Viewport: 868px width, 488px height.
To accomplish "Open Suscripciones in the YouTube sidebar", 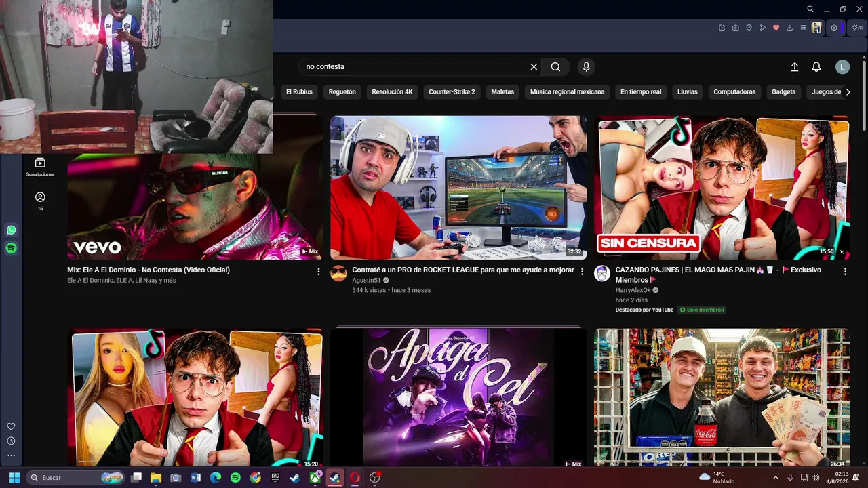I will click(40, 167).
